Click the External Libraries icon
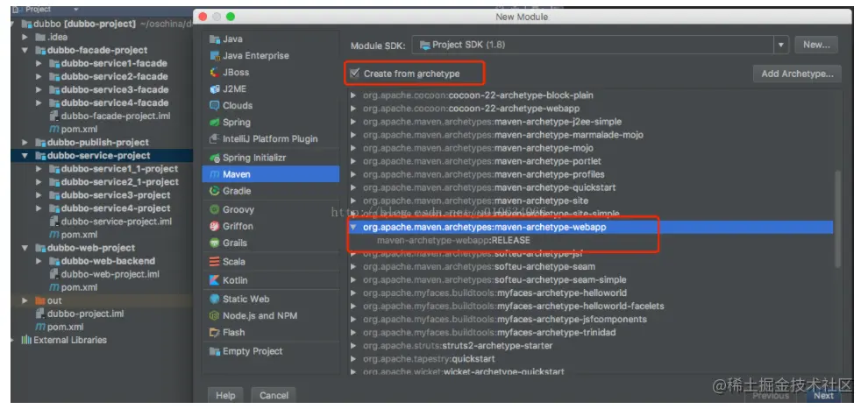Viewport: 868px width, 409px height. 26,340
